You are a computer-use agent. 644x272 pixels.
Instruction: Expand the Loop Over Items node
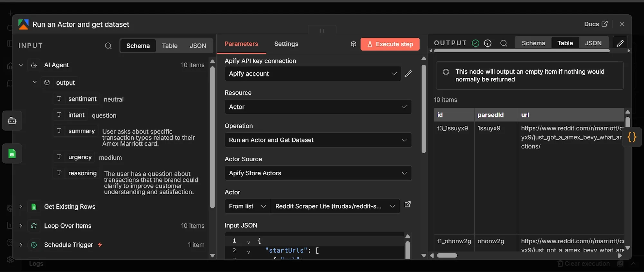tap(21, 226)
